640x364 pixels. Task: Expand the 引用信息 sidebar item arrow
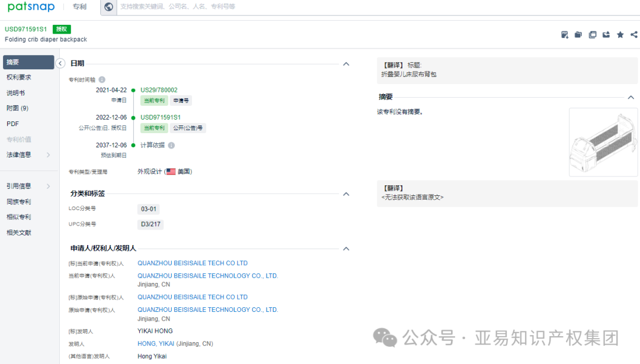click(49, 186)
